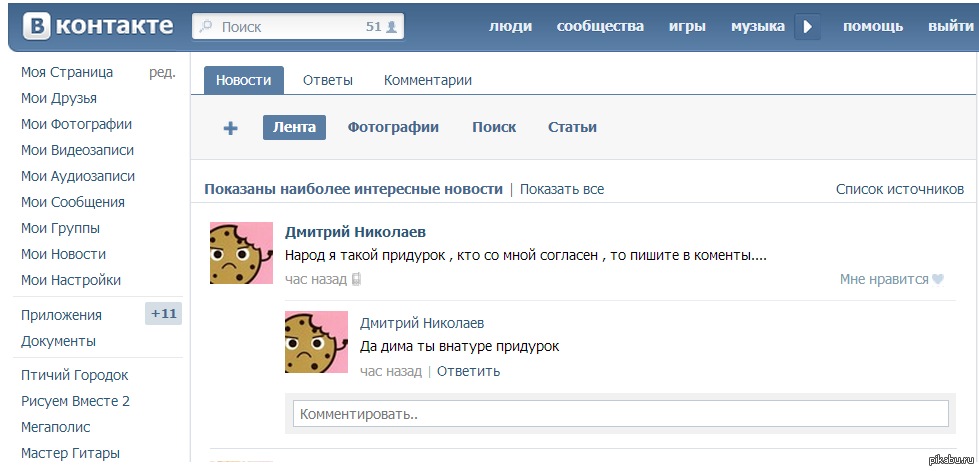Click the magnifier icon in search box
Image resolution: width=979 pixels, height=471 pixels.
205,27
